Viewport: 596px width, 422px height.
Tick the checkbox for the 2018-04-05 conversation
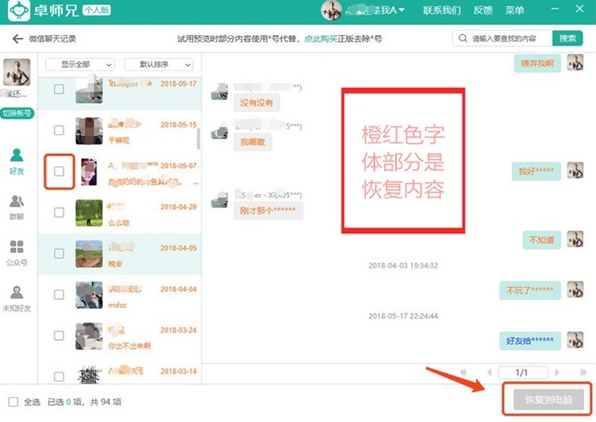pyautogui.click(x=59, y=254)
